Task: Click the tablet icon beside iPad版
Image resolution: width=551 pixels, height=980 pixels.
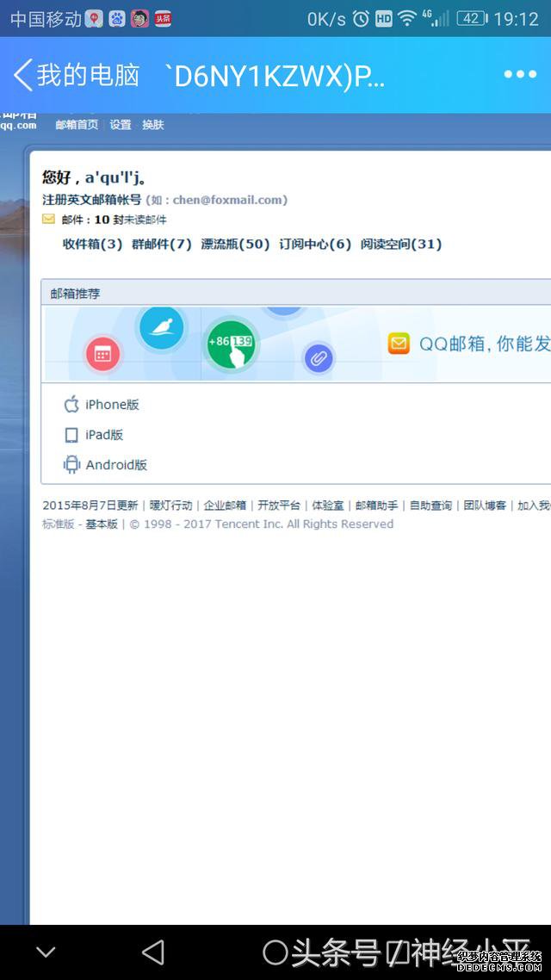Action: (71, 435)
